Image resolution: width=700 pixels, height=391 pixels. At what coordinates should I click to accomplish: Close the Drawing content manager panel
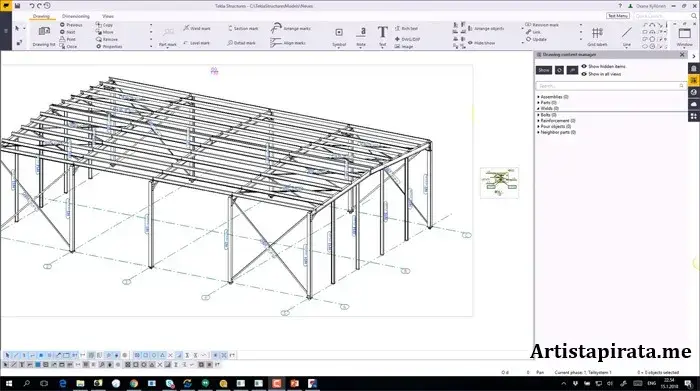point(682,54)
